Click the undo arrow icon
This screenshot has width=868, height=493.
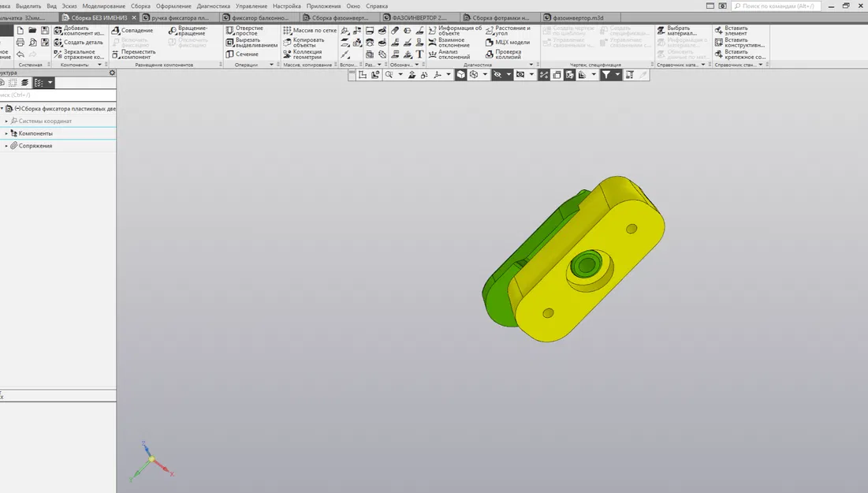pyautogui.click(x=20, y=54)
